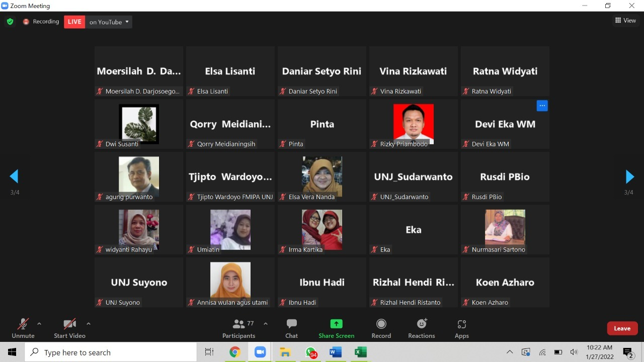Click the Vina Rizkawati tile name
This screenshot has height=362, width=644.
(x=414, y=71)
